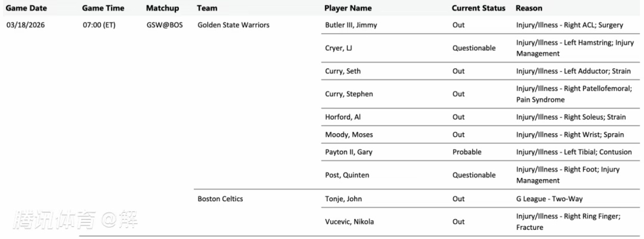Click the Reason column header
The width and height of the screenshot is (644, 239).
pos(529,9)
